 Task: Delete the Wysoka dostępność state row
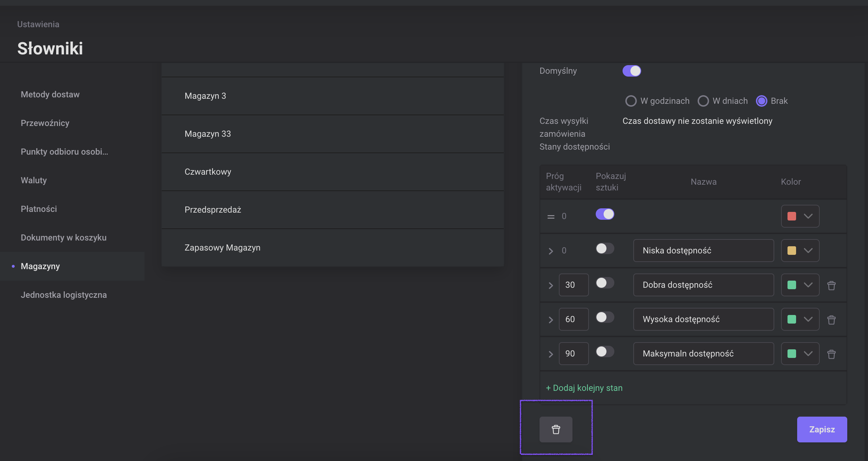tap(831, 320)
